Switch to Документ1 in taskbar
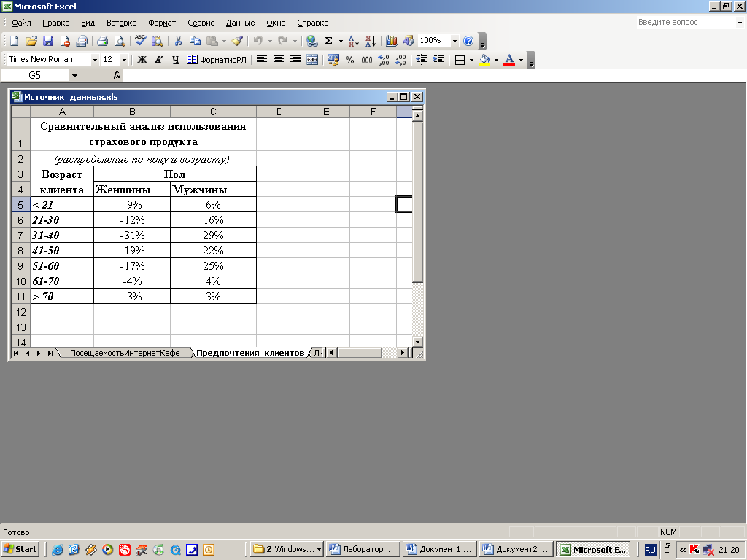The height and width of the screenshot is (560, 747). click(438, 549)
